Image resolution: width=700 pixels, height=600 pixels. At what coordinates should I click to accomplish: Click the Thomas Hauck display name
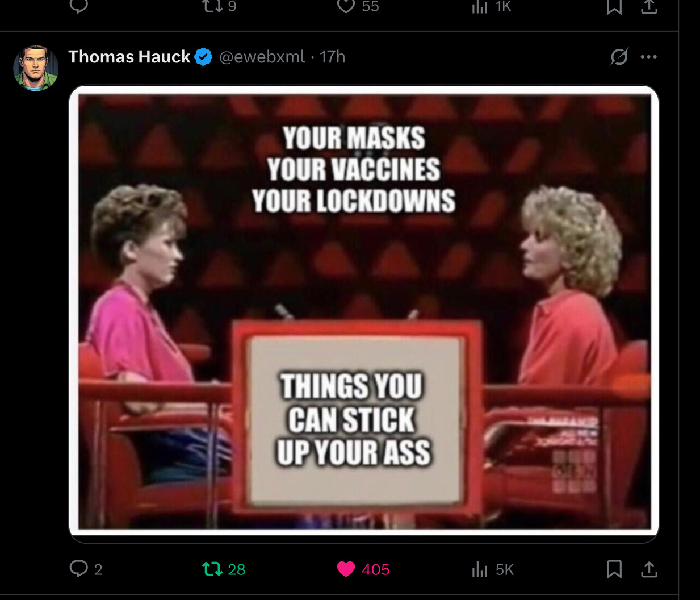(129, 57)
